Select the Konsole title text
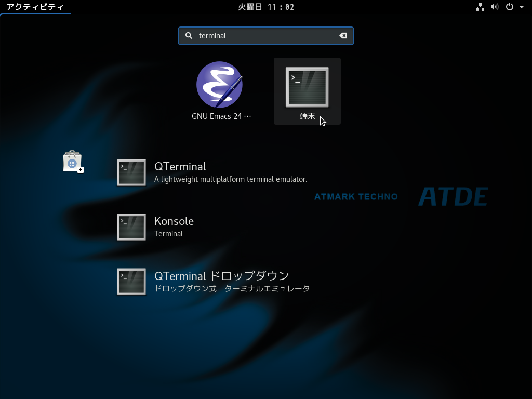The image size is (532, 399). [174, 221]
